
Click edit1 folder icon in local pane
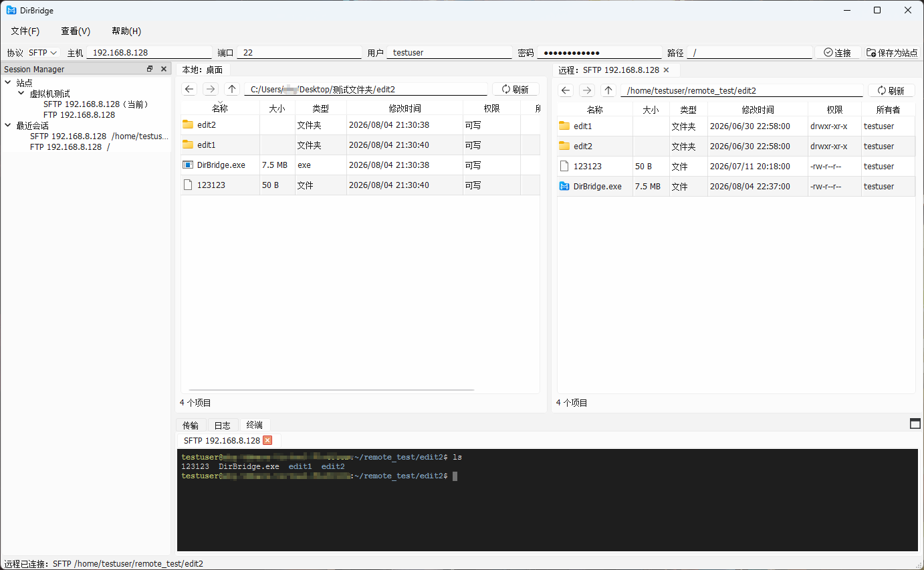tap(188, 145)
